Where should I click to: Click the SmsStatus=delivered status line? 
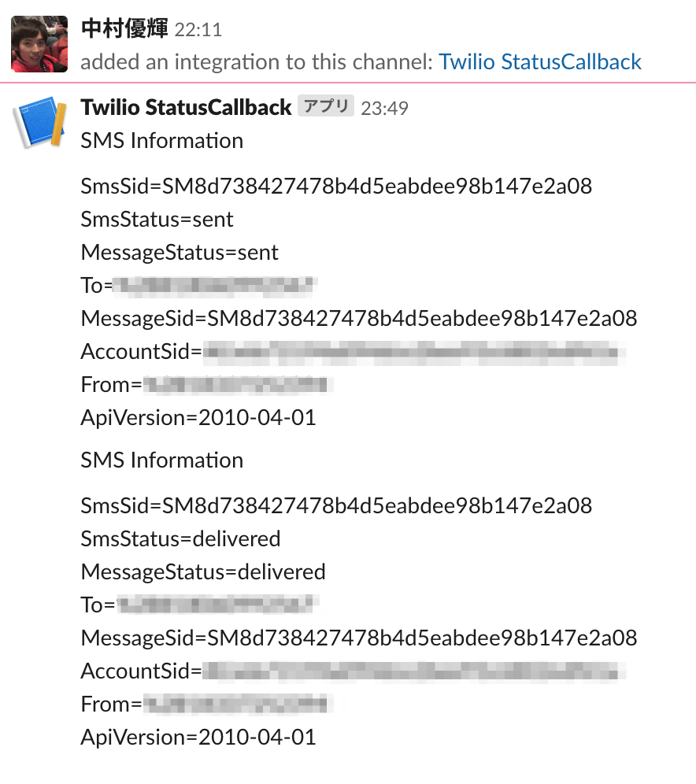pyautogui.click(x=180, y=539)
